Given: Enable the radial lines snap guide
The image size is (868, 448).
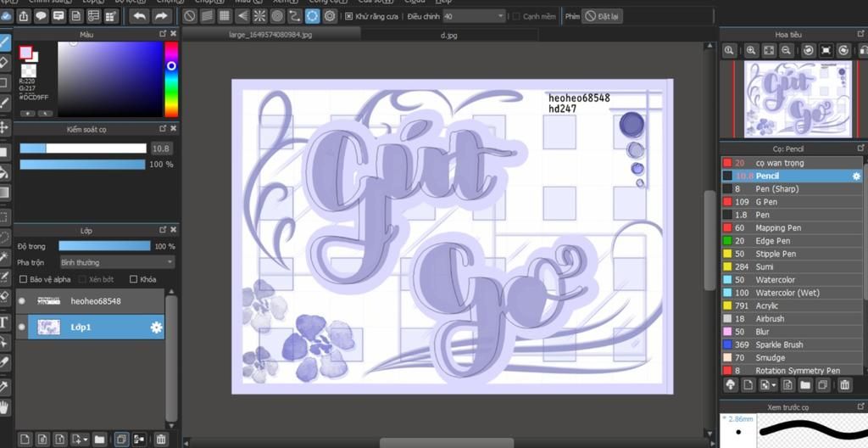Looking at the screenshot, I should (259, 16).
